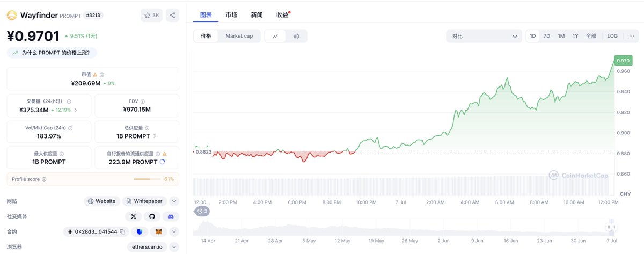This screenshot has height=254, width=644.
Task: Open the 新闻 news tab
Action: [257, 14]
